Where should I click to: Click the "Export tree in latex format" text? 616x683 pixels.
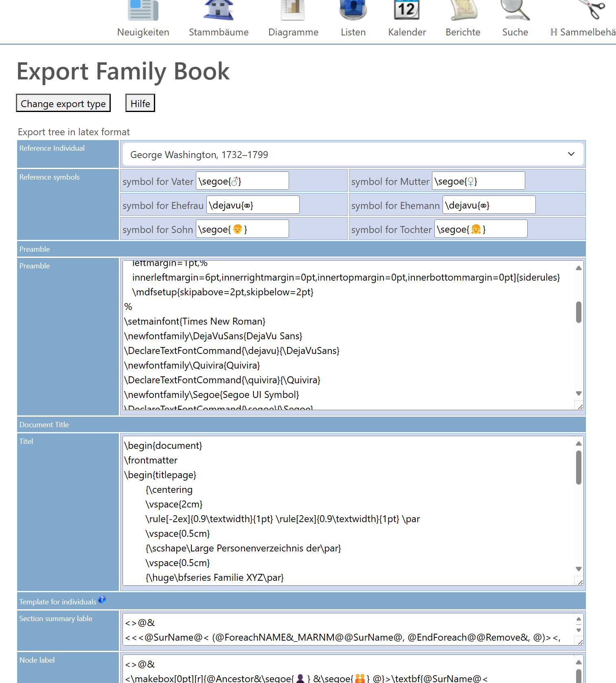(x=74, y=132)
